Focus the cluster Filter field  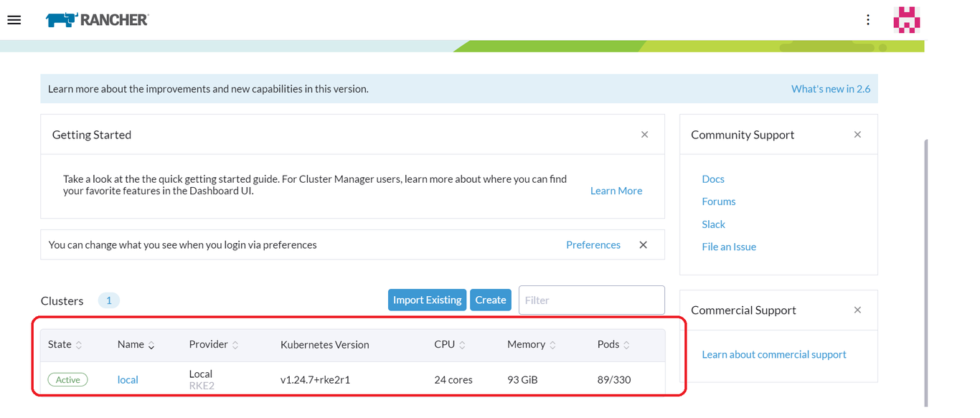tap(592, 300)
